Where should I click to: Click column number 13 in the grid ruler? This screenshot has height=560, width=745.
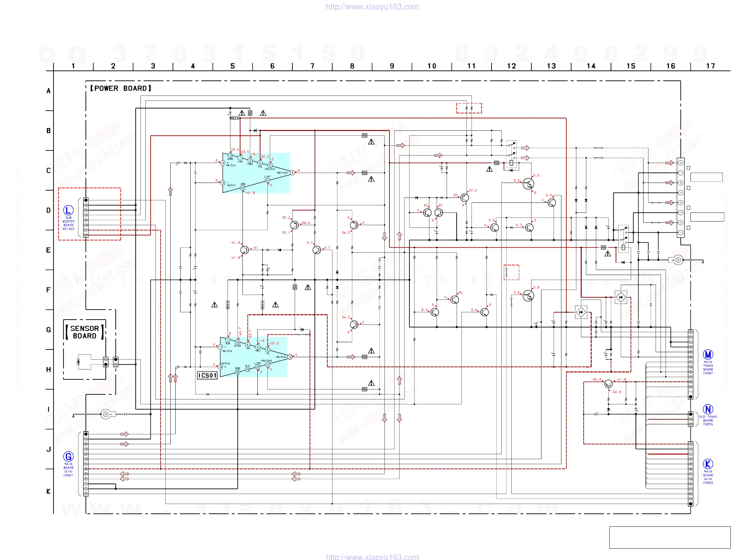coord(551,66)
